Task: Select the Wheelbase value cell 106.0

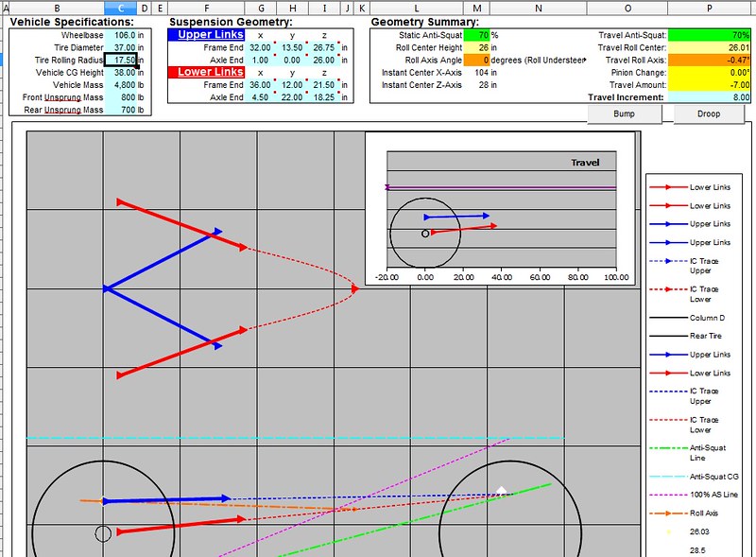Action: [x=121, y=35]
